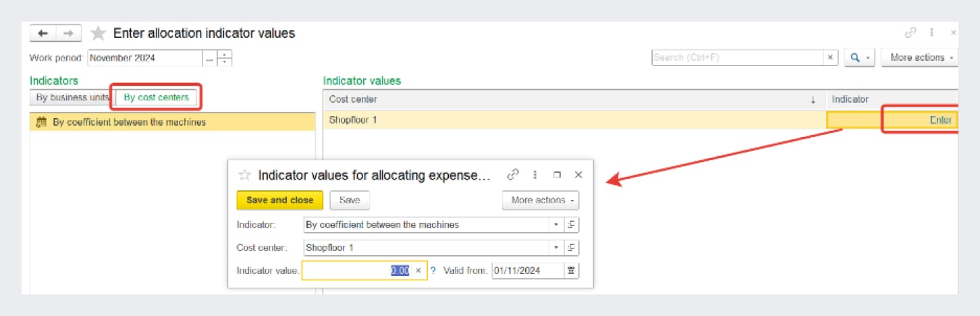Copy link icon in the dialog header
Image resolution: width=980 pixels, height=316 pixels.
[513, 175]
